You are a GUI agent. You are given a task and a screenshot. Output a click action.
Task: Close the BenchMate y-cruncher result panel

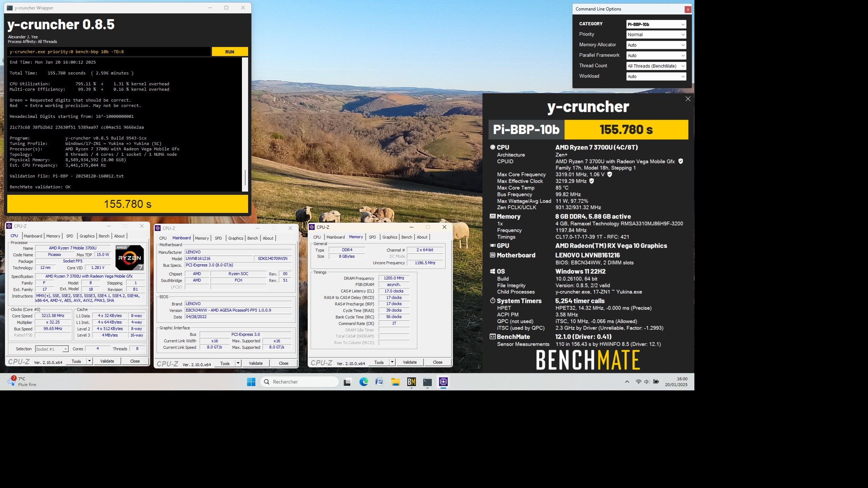[x=688, y=99]
